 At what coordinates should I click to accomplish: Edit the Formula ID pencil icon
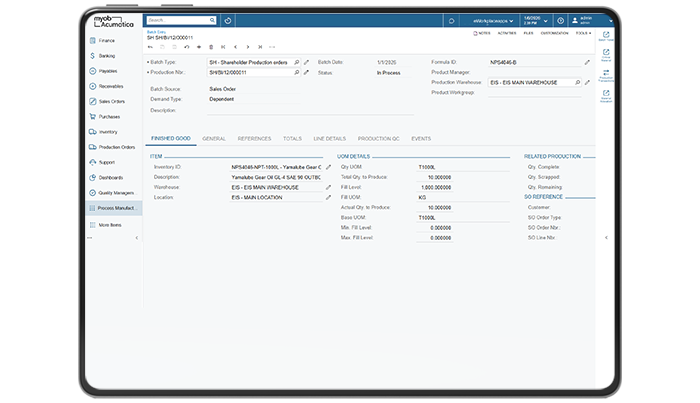pos(587,62)
